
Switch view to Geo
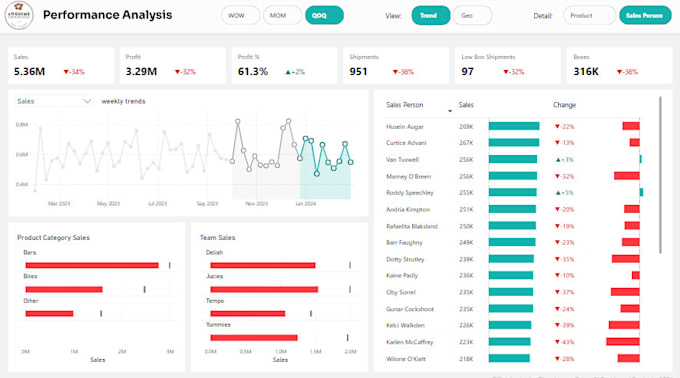[x=472, y=15]
